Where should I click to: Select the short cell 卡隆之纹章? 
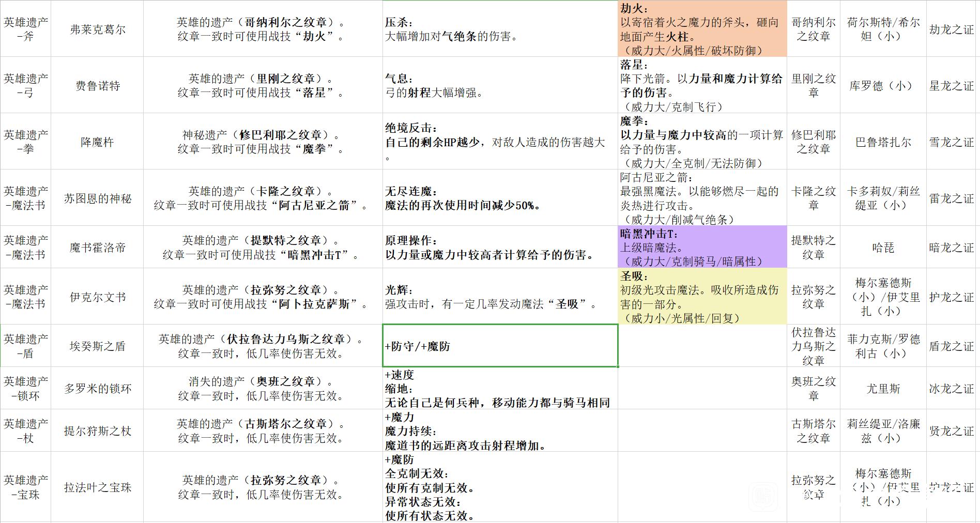814,198
